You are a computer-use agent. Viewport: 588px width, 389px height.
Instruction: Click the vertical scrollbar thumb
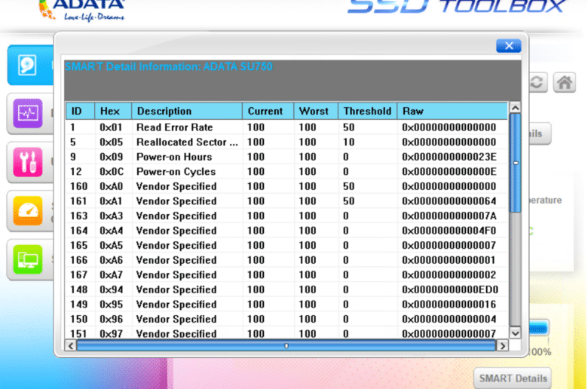tap(515, 163)
